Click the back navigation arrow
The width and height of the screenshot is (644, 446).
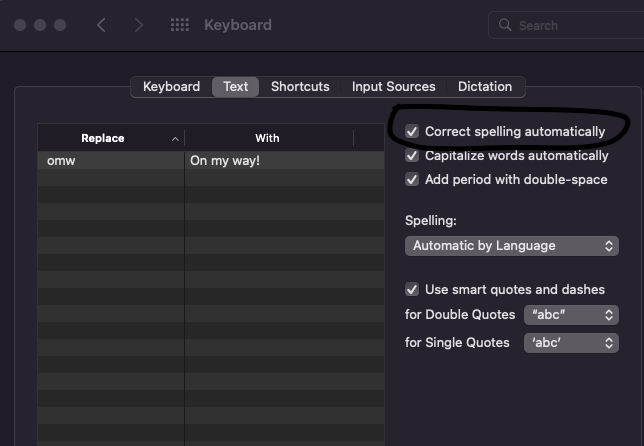tap(101, 25)
